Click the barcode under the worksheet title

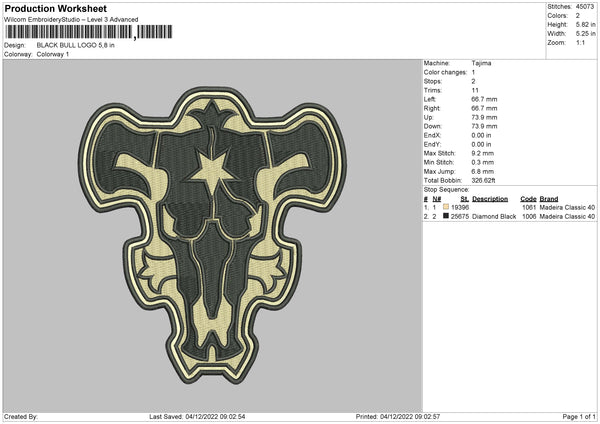pyautogui.click(x=89, y=32)
